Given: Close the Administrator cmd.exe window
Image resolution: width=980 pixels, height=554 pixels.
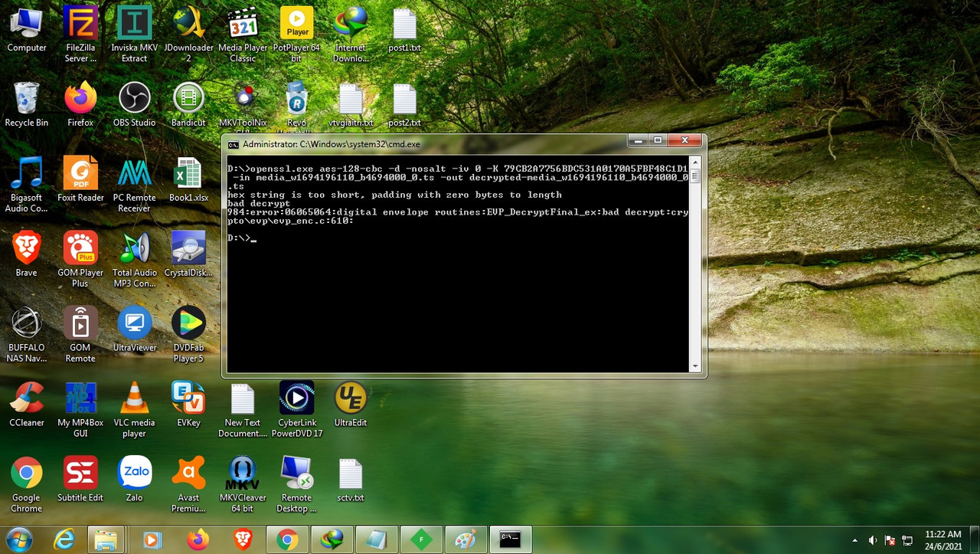Looking at the screenshot, I should pyautogui.click(x=684, y=141).
